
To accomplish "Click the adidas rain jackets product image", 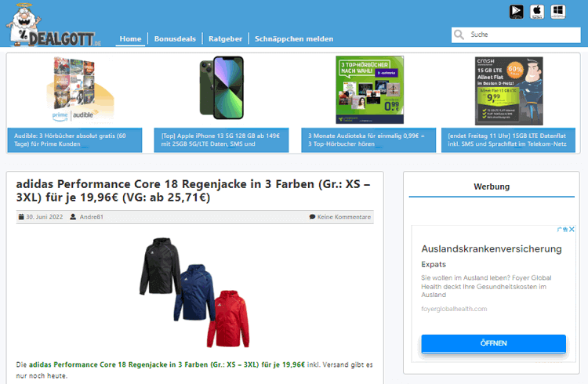I will (x=194, y=292).
